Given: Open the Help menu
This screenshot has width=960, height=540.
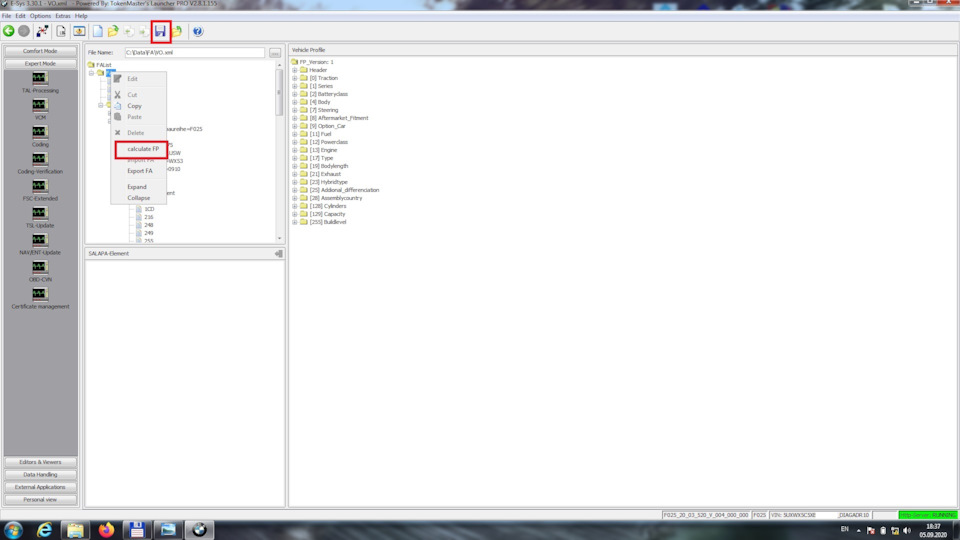Looking at the screenshot, I should point(81,16).
